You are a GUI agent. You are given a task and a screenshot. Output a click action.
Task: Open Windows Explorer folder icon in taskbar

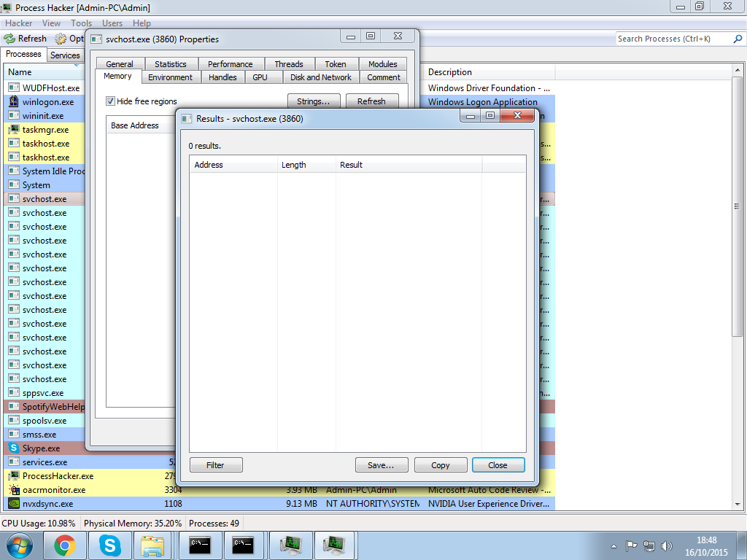point(152,545)
